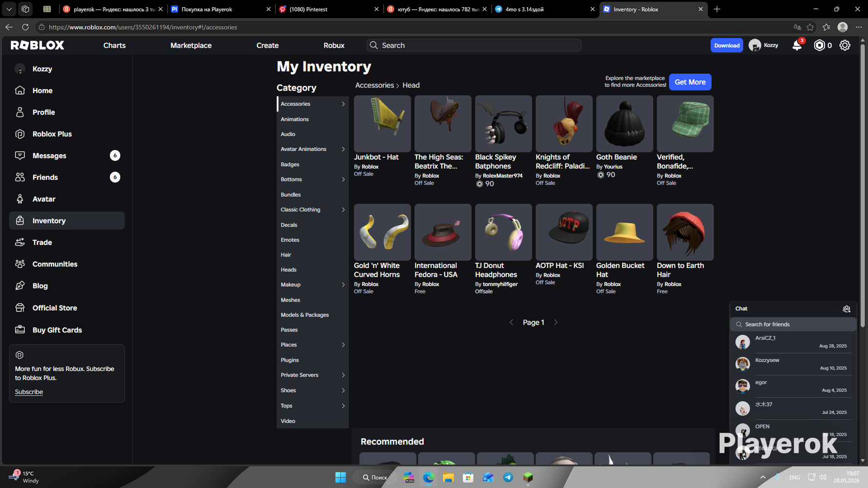Open the chat with ArsiCZ_1

click(793, 342)
